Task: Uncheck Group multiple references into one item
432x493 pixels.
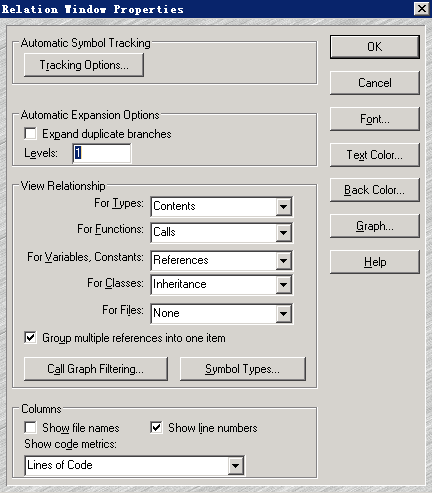Action: pos(30,338)
